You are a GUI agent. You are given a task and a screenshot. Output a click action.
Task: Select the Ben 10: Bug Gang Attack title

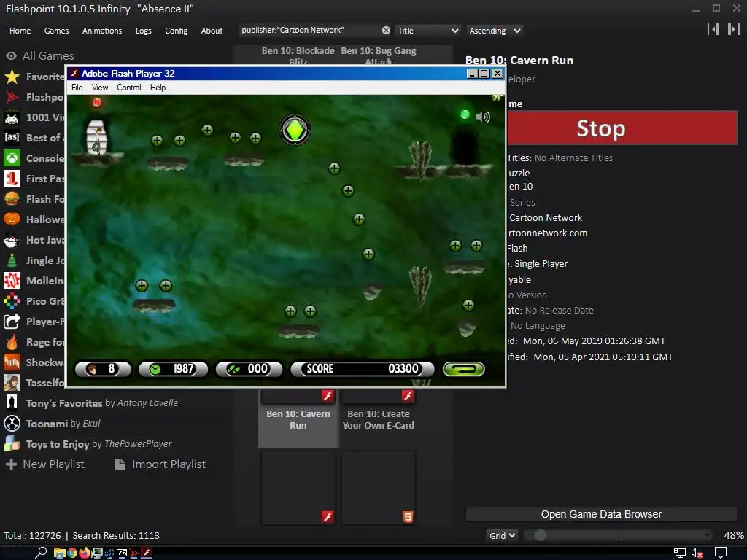[x=379, y=55]
